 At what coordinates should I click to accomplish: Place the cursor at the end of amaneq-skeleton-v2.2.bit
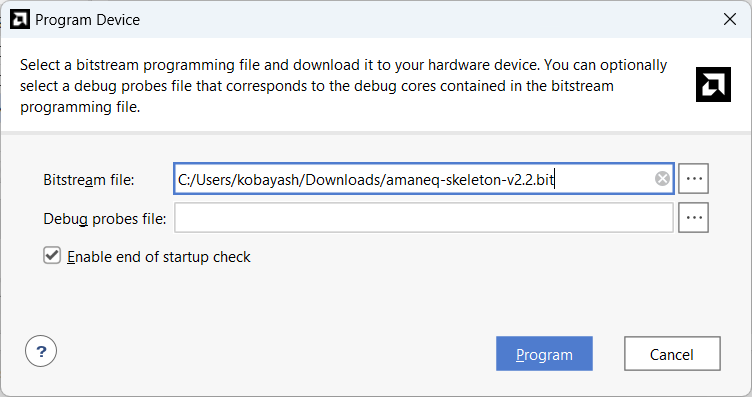click(555, 180)
